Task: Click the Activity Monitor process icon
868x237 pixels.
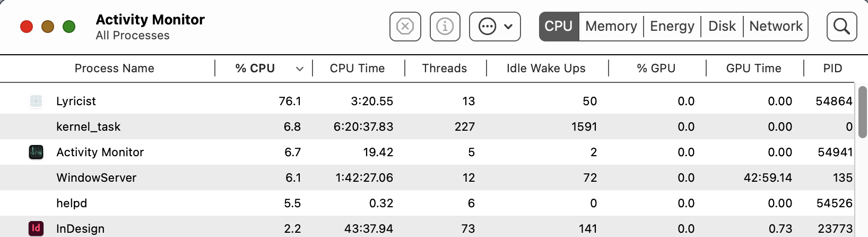Action: coord(36,152)
